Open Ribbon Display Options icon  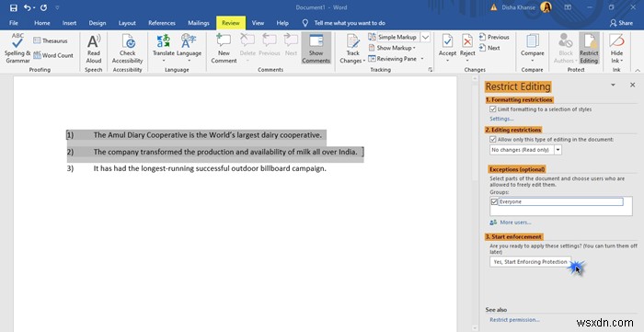[568, 7]
